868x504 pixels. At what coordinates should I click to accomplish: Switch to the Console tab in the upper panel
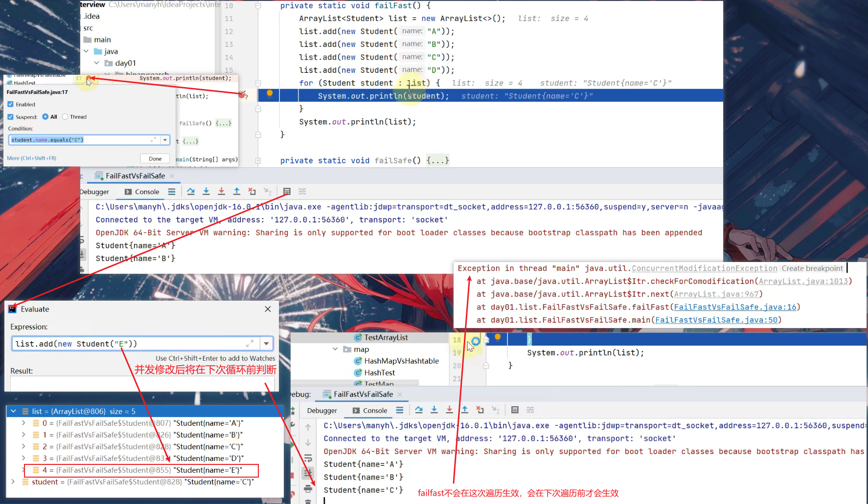coord(142,192)
